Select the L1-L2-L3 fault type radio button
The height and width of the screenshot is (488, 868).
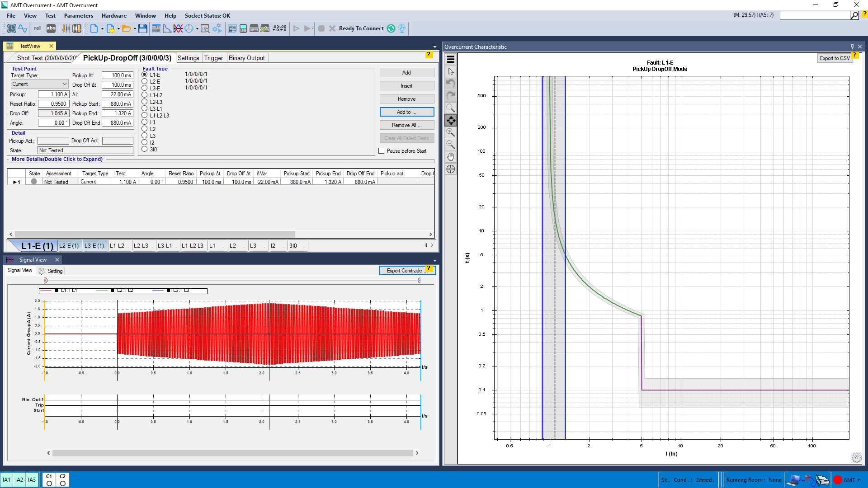pos(145,116)
